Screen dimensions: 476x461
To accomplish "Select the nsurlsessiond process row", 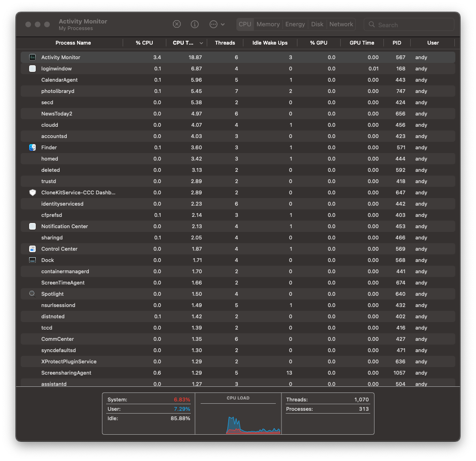I will [x=238, y=305].
